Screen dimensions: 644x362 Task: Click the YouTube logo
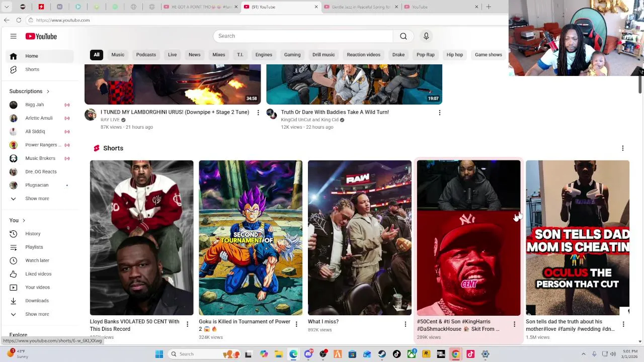(x=41, y=36)
